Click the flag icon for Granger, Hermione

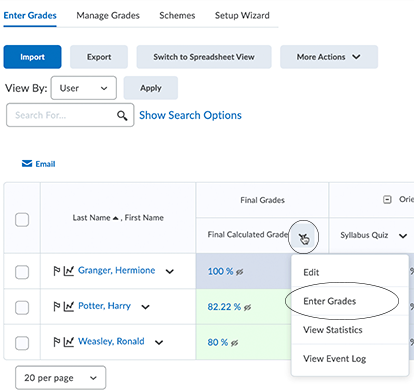[x=57, y=271]
